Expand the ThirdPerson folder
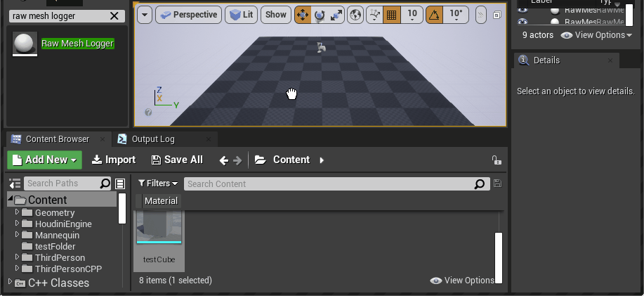Screen dimensions: 644x296 coord(18,257)
